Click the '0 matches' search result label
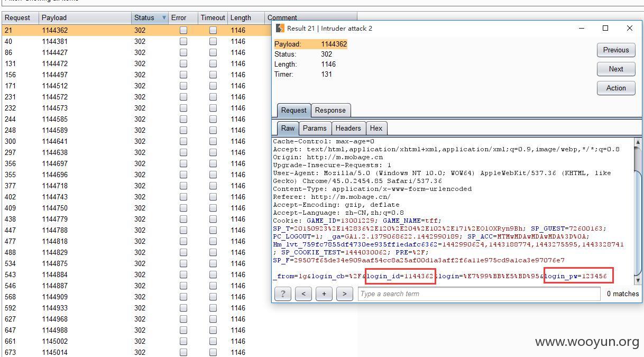This screenshot has width=644, height=357. tap(622, 294)
